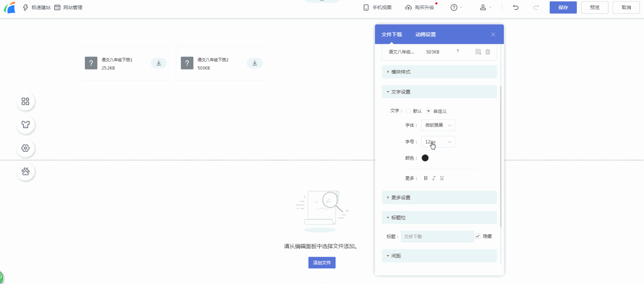Viewport: 644px width, 284px height.
Task: Open the black text color swatch
Action: click(x=425, y=158)
